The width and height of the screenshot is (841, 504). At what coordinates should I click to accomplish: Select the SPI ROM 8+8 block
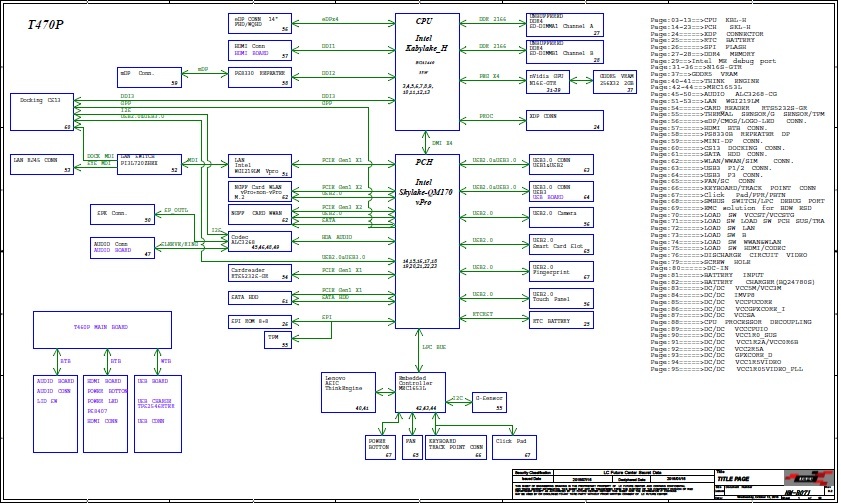click(x=260, y=322)
